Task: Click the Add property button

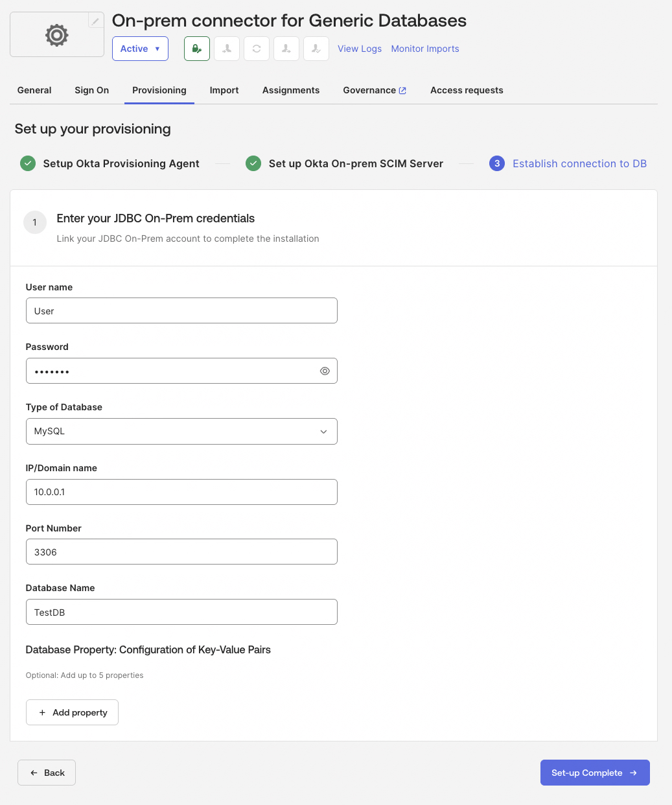Action: pos(72,712)
